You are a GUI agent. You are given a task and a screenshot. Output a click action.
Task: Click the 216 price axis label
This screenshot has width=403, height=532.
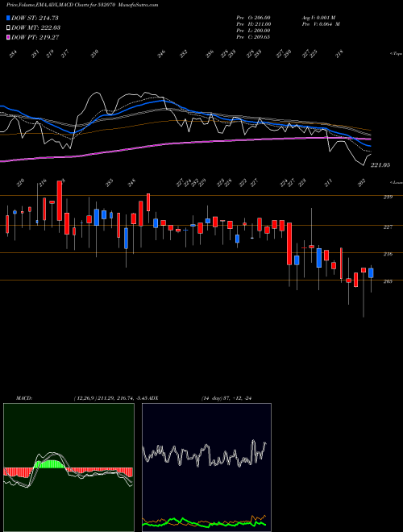click(x=388, y=254)
